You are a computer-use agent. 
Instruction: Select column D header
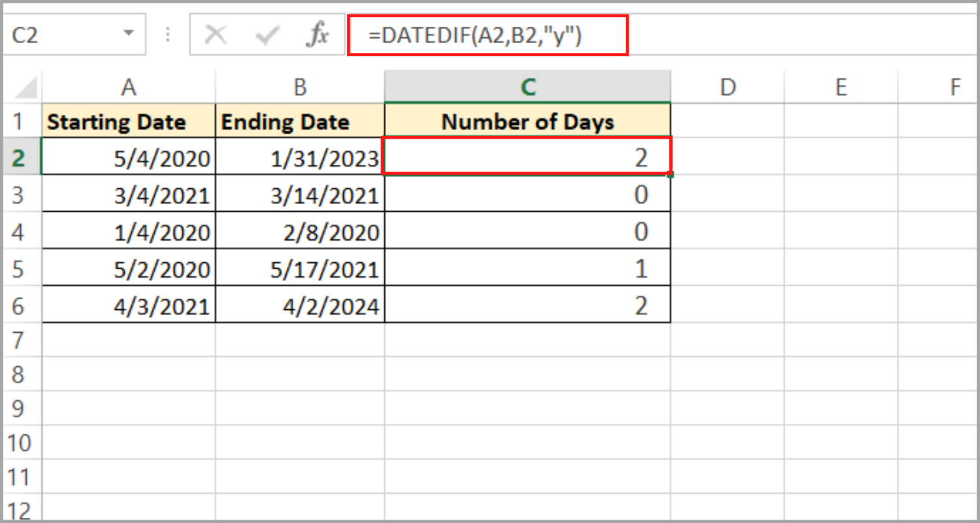pos(727,87)
